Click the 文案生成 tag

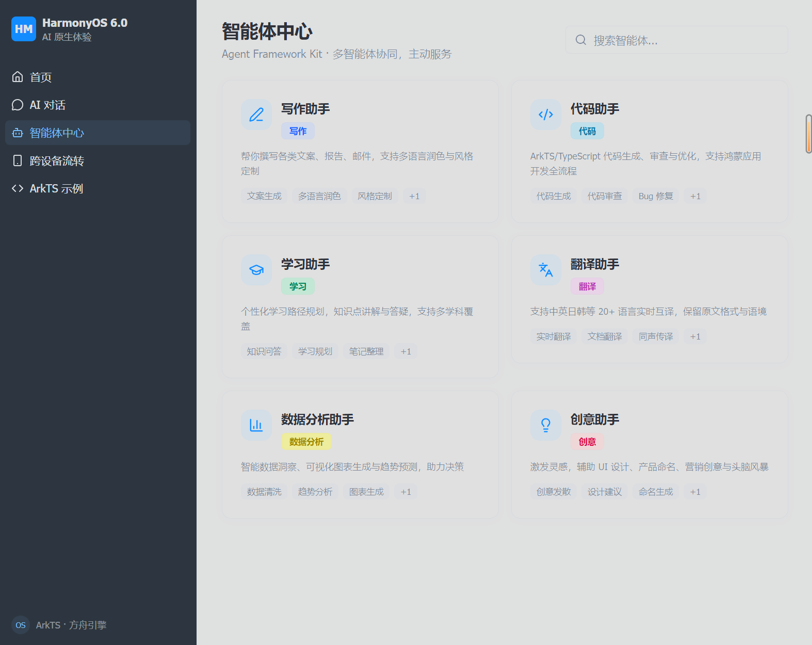coord(264,196)
